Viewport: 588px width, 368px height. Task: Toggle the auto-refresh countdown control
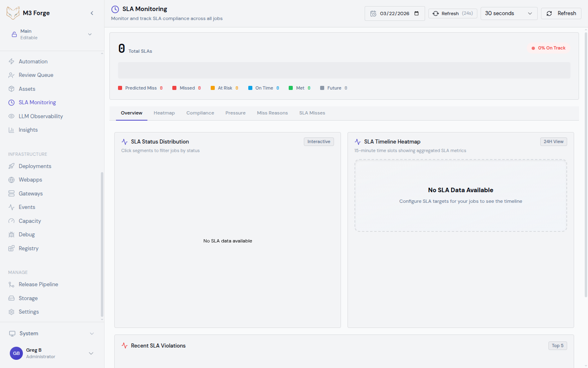(x=452, y=13)
